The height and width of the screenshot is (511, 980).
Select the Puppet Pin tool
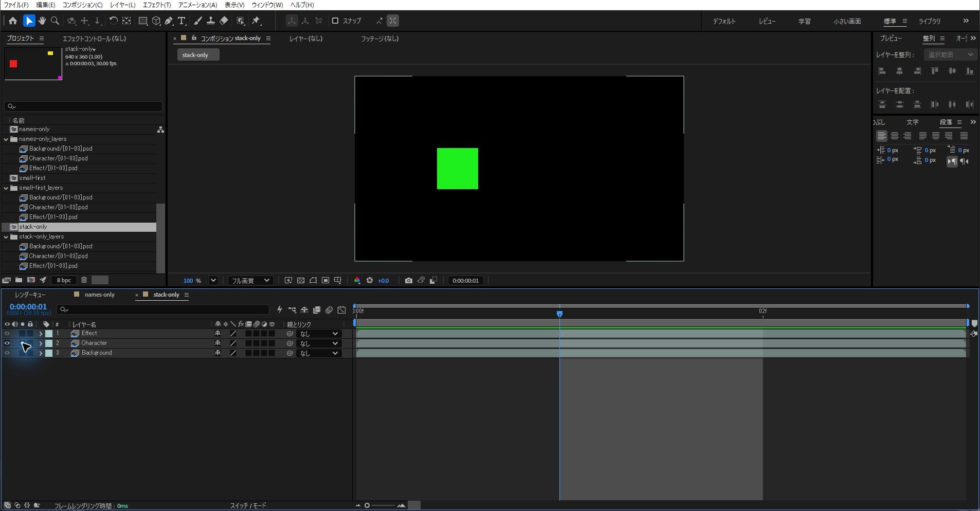256,21
